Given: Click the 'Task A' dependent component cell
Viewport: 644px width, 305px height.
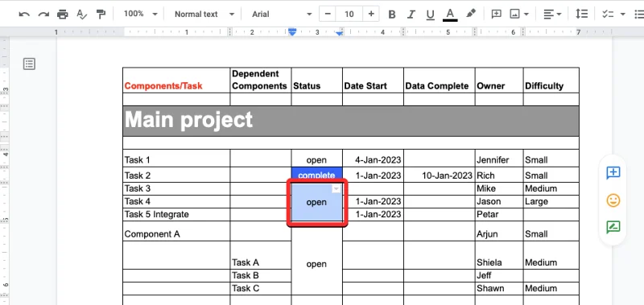Looking at the screenshot, I should (260, 255).
